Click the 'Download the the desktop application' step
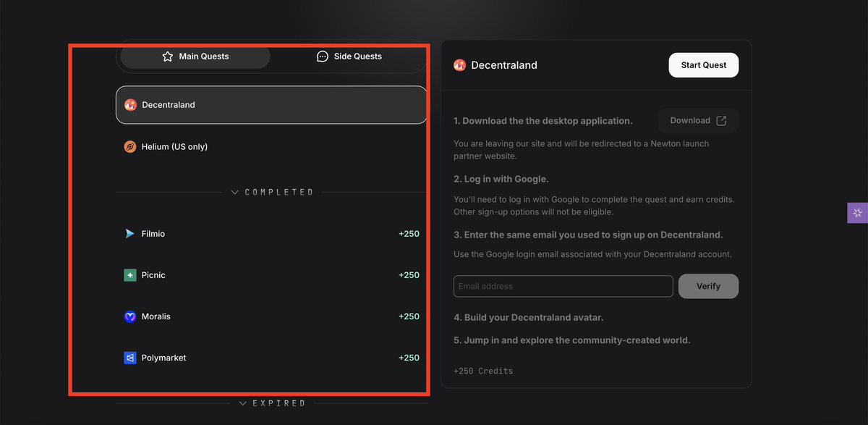The height and width of the screenshot is (425, 868). pyautogui.click(x=543, y=121)
